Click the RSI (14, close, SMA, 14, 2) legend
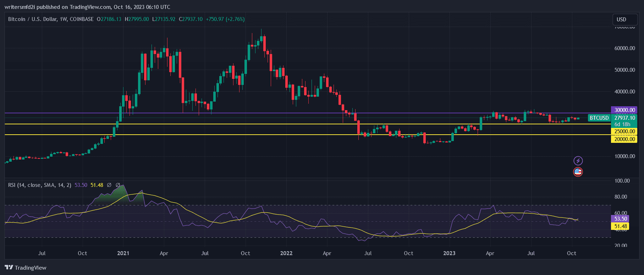 39,185
